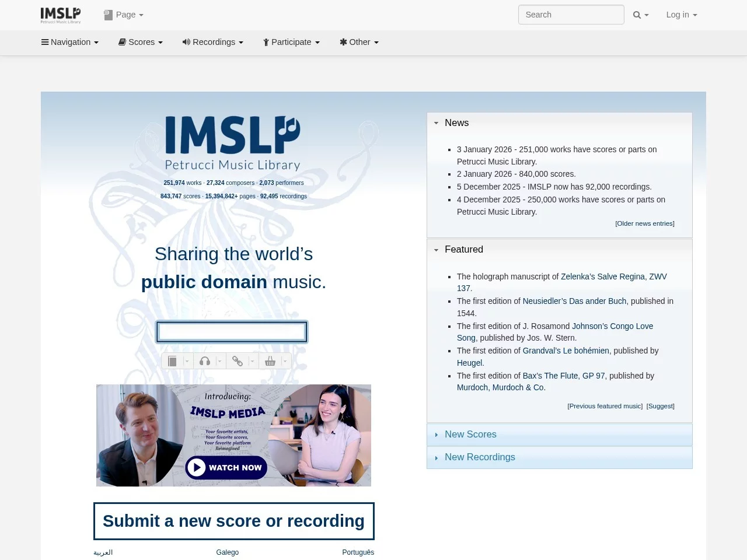Click Submit a new score or recording
The height and width of the screenshot is (560, 747).
(233, 521)
